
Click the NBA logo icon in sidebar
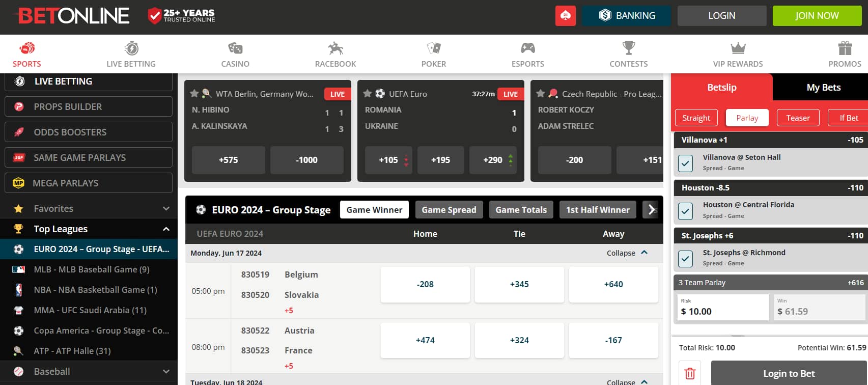click(x=18, y=290)
